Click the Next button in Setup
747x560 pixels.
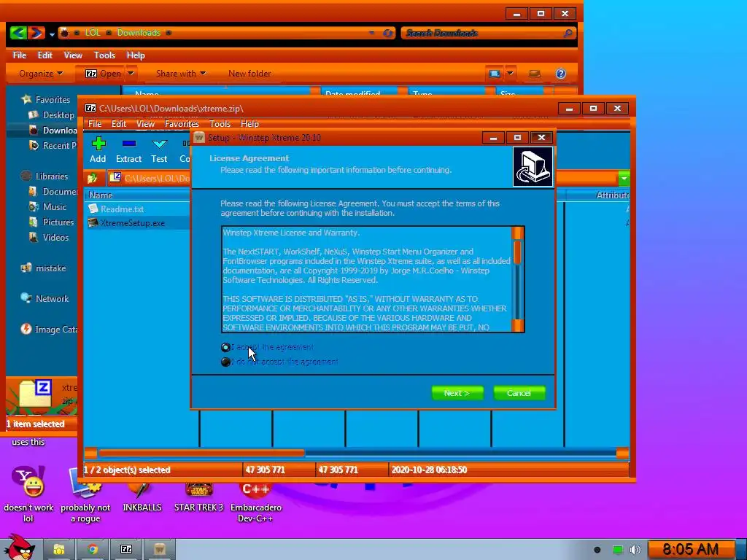coord(457,393)
